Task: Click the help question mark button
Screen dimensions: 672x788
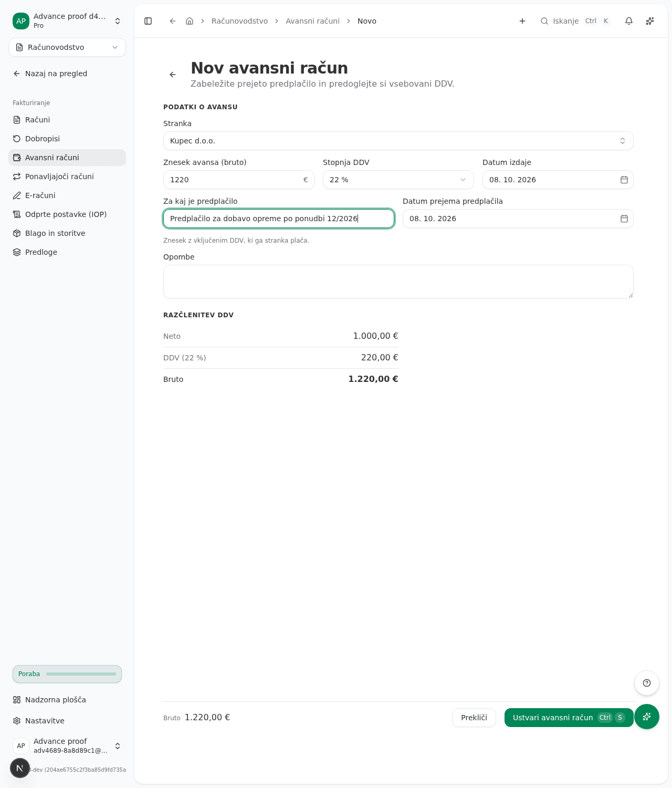Action: (647, 683)
